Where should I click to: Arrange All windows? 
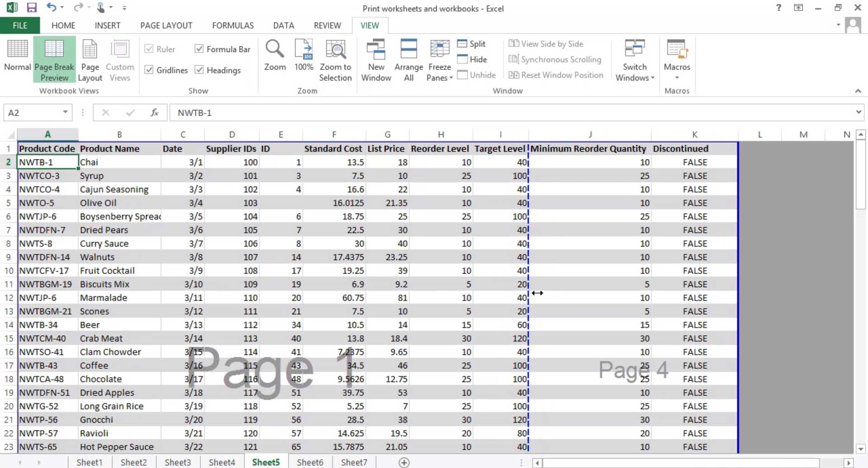[409, 60]
